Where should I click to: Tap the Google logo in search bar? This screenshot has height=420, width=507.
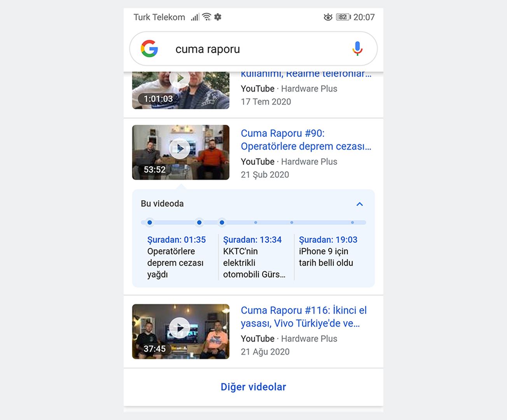click(149, 49)
